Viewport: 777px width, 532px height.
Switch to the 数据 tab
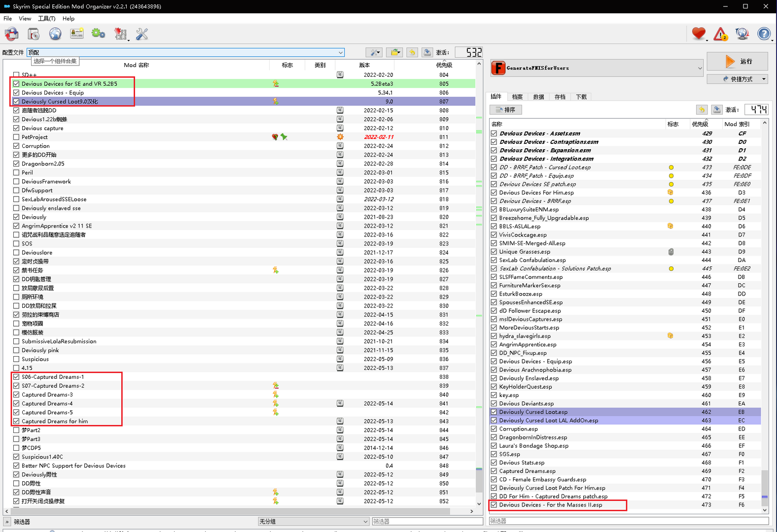tap(538, 97)
